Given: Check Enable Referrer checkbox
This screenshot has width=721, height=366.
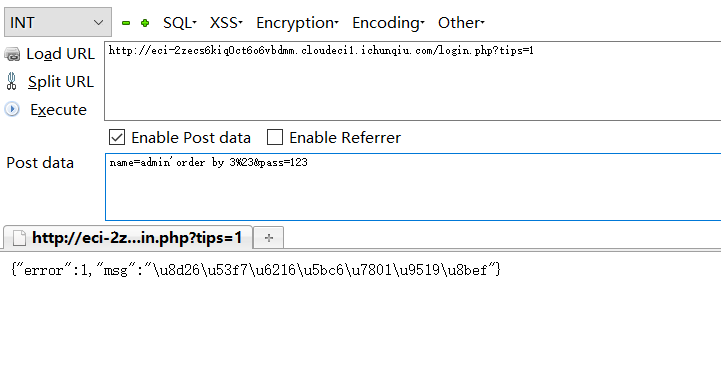Looking at the screenshot, I should point(275,137).
